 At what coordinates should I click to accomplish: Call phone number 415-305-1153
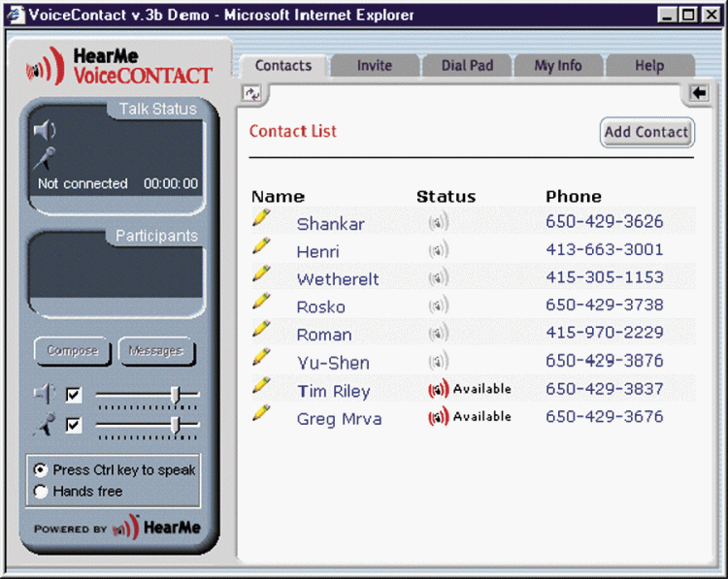(x=605, y=277)
